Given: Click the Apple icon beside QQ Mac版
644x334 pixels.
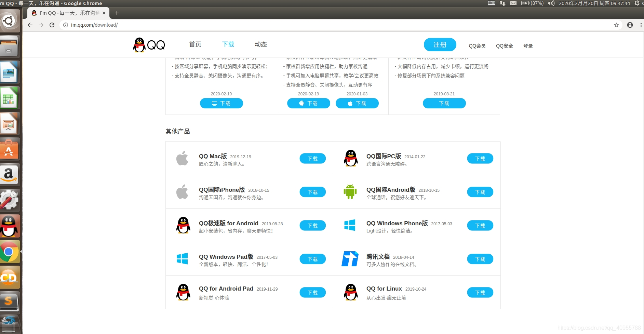Looking at the screenshot, I should (182, 158).
